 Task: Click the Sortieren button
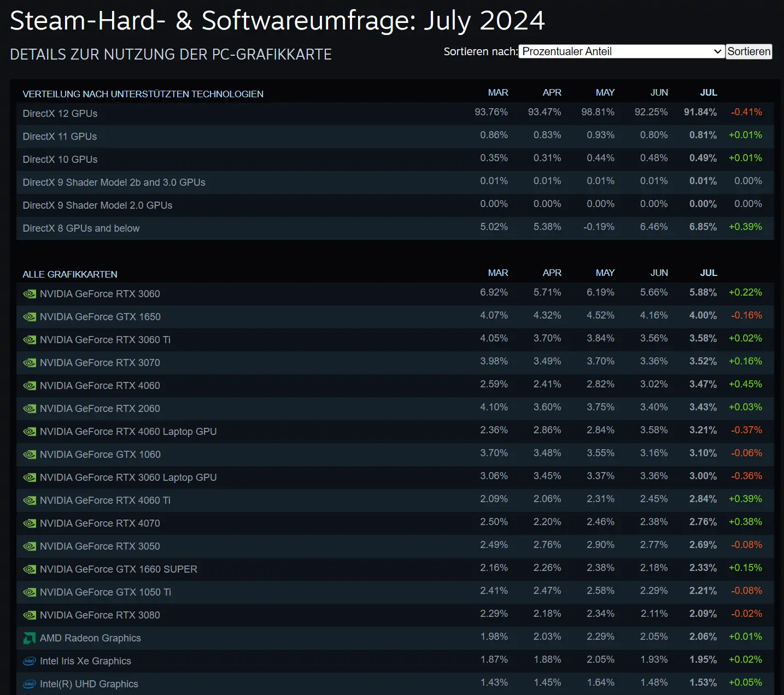pos(749,51)
